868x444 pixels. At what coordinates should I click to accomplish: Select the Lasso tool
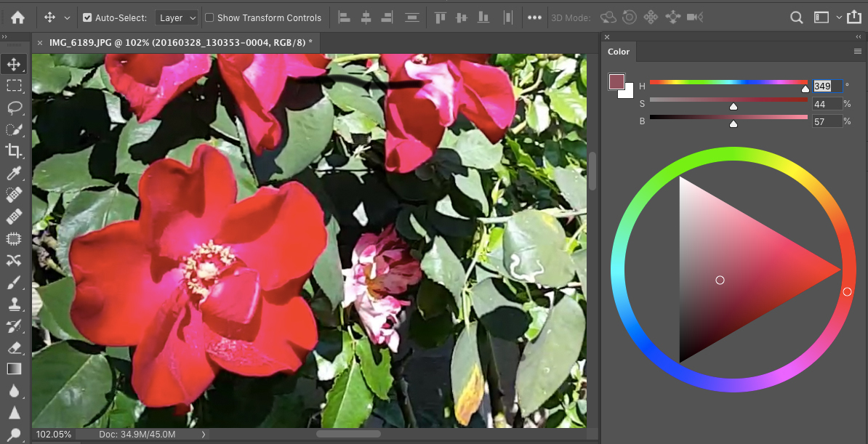(14, 108)
